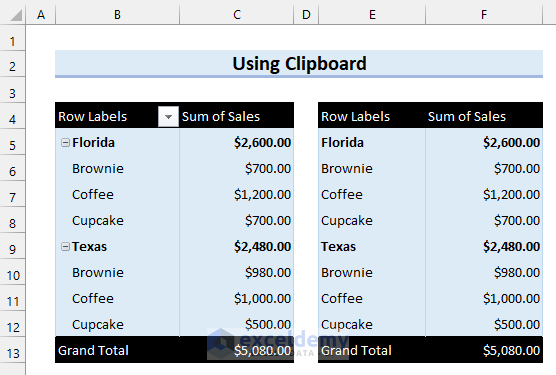Image resolution: width=556 pixels, height=375 pixels.
Task: Select row 7 header
Action: [x=12, y=194]
